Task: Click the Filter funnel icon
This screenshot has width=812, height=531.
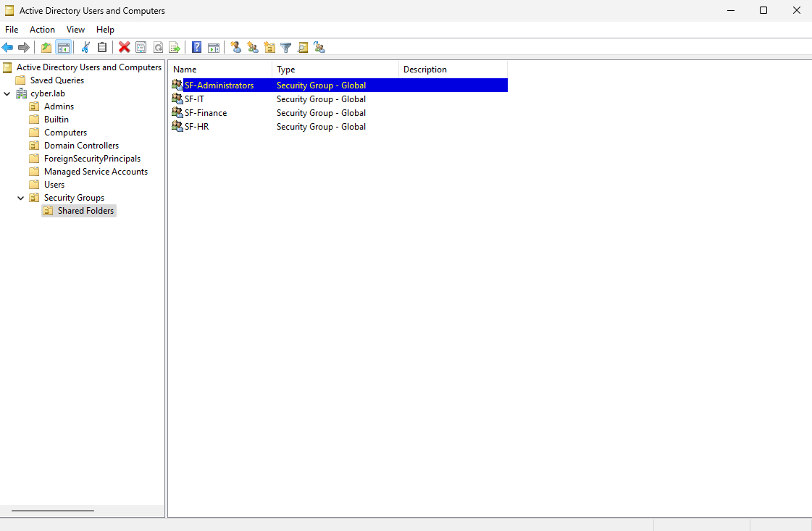Action: 286,48
